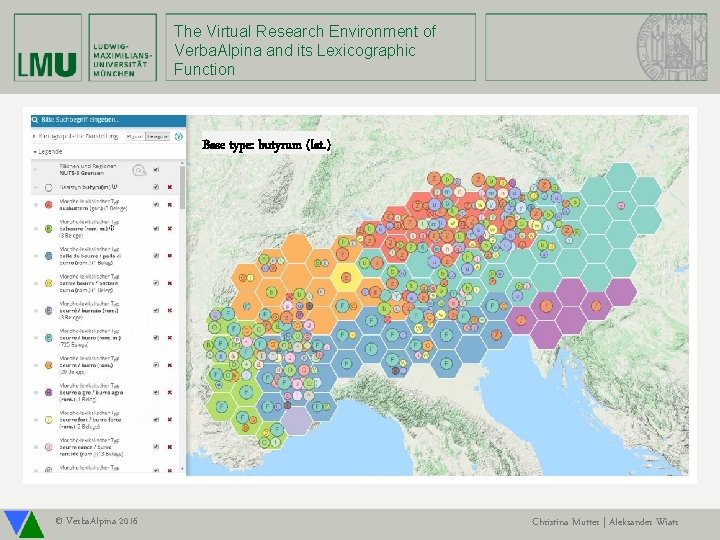Click the green symbol of babeurre entry
This screenshot has width=720, height=540.
[49, 229]
